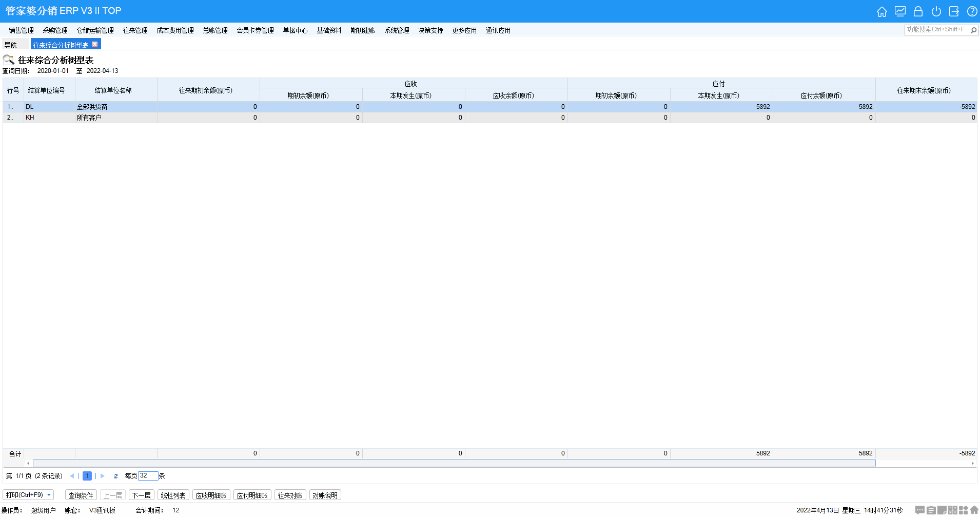Open the sticky note icon in status bar

(942, 510)
